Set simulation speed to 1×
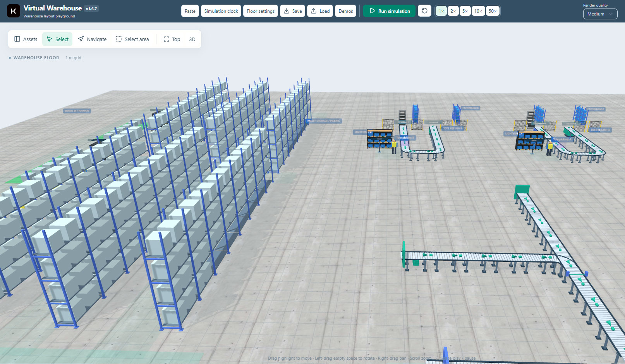The width and height of the screenshot is (625, 364). (441, 11)
